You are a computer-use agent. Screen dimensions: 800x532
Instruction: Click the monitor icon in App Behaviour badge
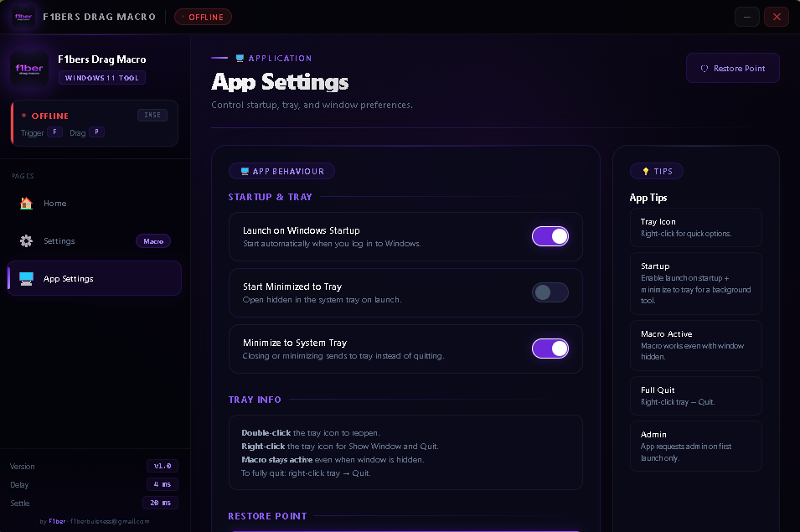(x=245, y=172)
